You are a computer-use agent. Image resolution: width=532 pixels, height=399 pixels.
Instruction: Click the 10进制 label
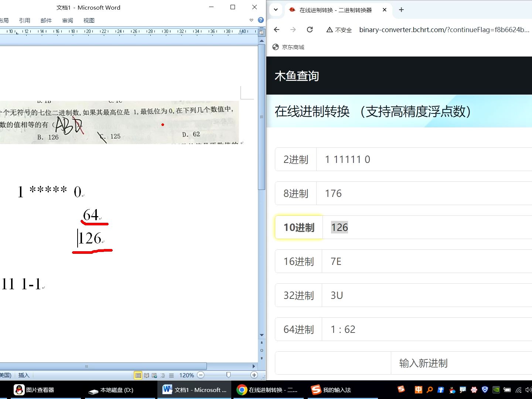pyautogui.click(x=299, y=227)
